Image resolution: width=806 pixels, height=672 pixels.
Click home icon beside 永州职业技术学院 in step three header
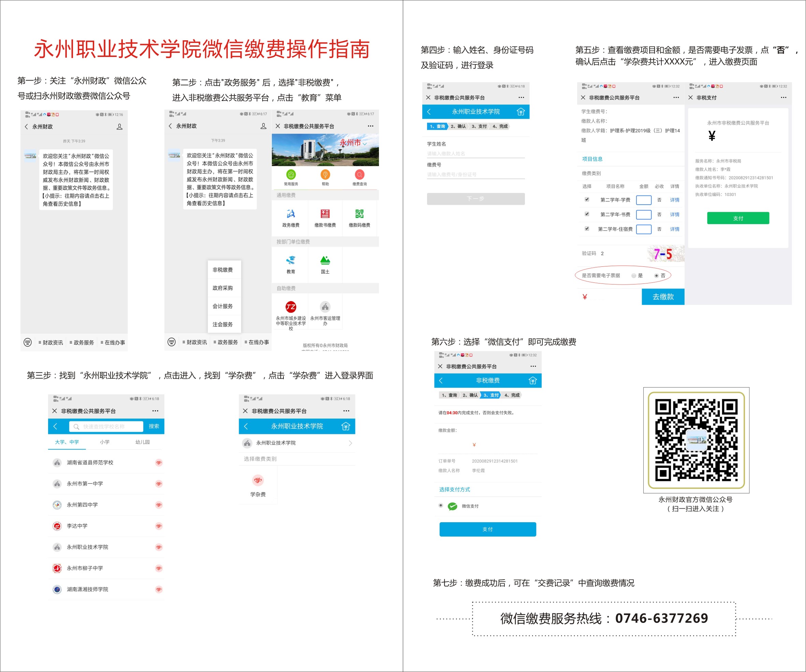[346, 426]
